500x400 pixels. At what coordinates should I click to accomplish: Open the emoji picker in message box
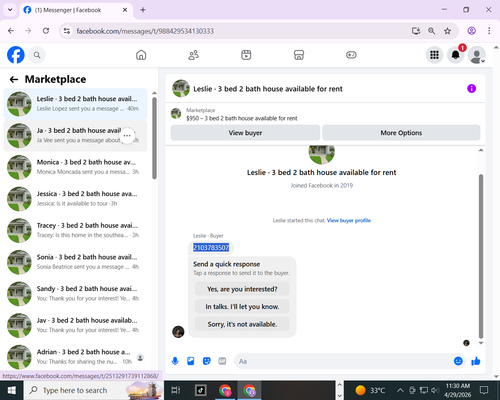coord(458,361)
